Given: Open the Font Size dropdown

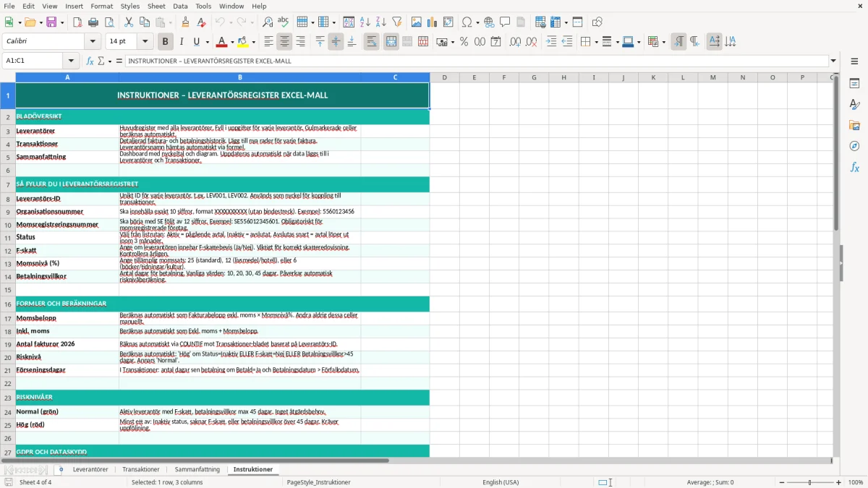Looking at the screenshot, I should (145, 42).
